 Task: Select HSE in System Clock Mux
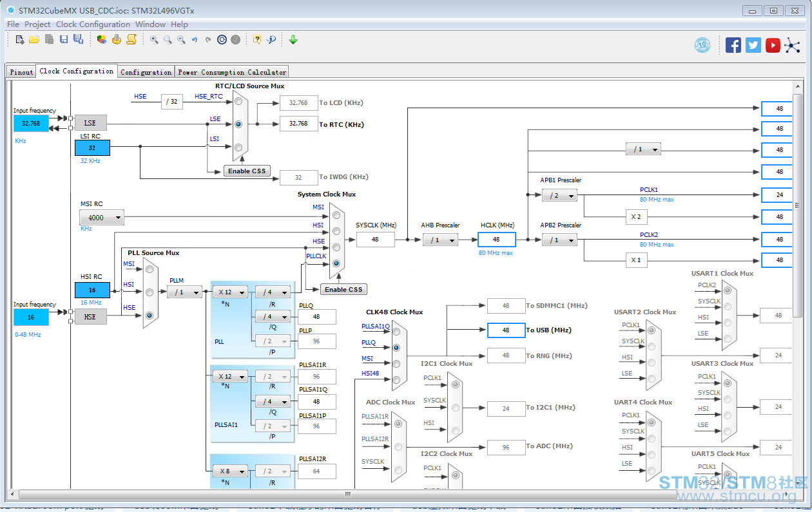pos(336,247)
